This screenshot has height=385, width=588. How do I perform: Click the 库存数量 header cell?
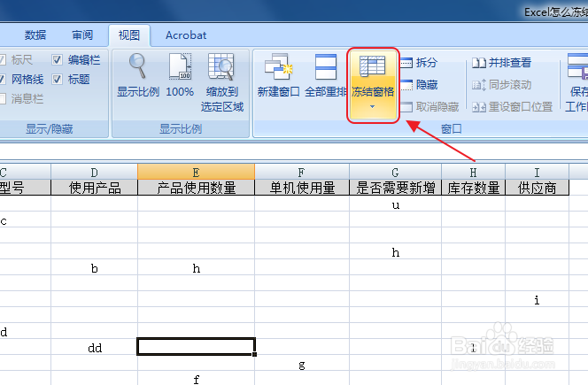pyautogui.click(x=473, y=188)
